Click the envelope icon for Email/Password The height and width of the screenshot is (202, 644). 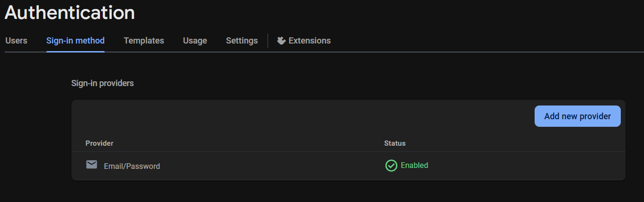(91, 165)
